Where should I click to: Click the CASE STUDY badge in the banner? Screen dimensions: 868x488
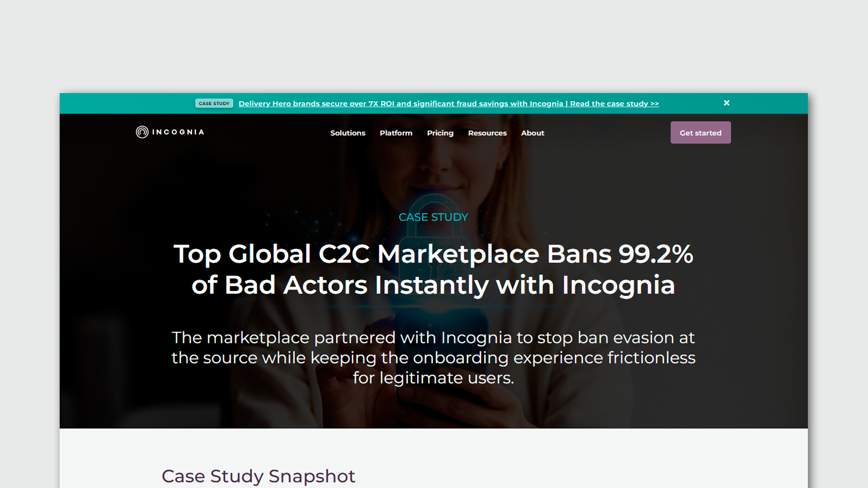214,103
